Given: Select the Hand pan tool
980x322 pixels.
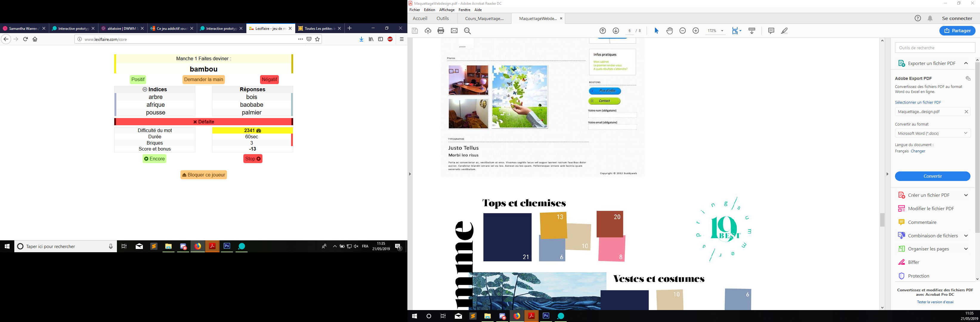Looking at the screenshot, I should (x=670, y=31).
